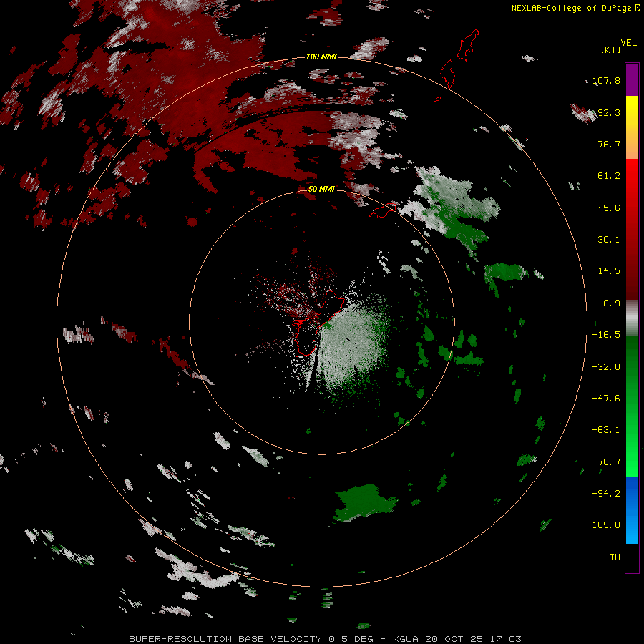Click the 50 NMI range ring label
Screen dimensions: 644x644
[x=321, y=189]
